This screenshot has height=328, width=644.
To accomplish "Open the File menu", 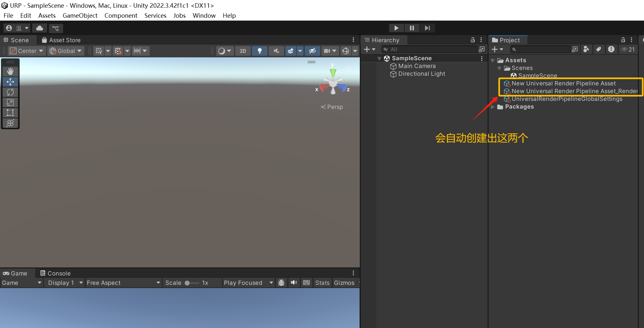I will (x=8, y=15).
